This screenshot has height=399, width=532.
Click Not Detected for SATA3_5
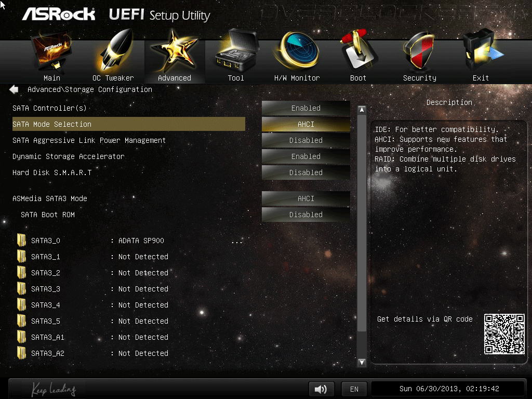point(143,321)
